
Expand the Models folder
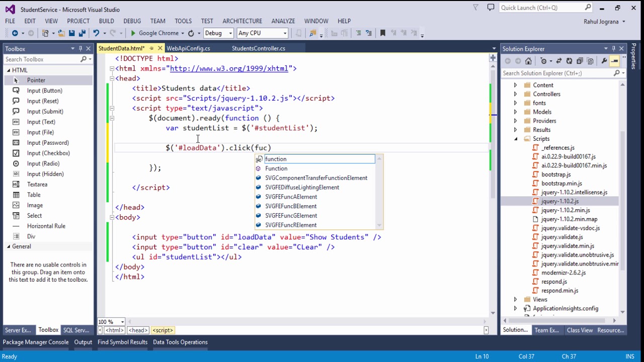tap(515, 112)
